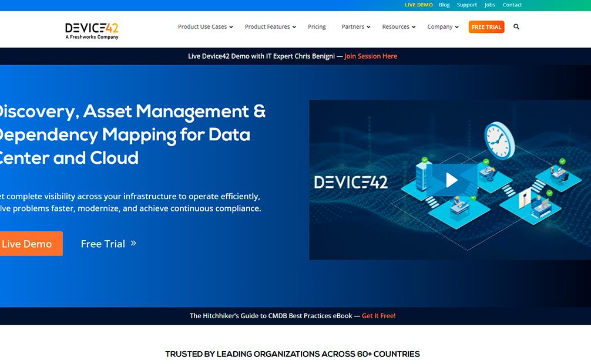Expand the Product Features dropdown arrow
This screenshot has width=591, height=364.
click(x=294, y=27)
